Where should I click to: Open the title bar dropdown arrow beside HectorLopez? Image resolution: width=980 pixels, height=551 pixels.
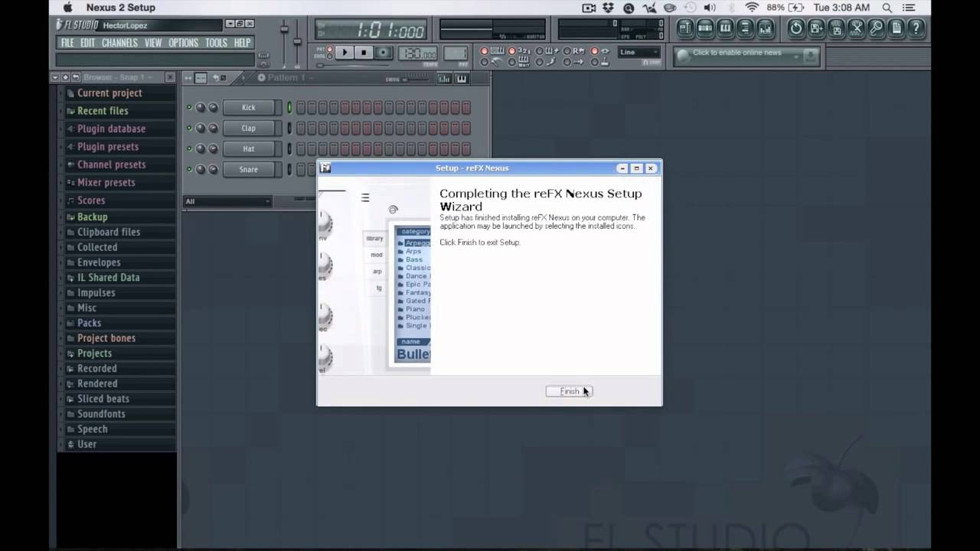[230, 24]
